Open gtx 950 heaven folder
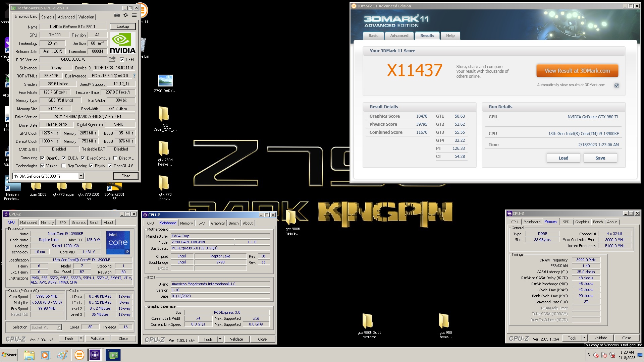Image resolution: width=644 pixels, height=362 pixels. pyautogui.click(x=445, y=326)
